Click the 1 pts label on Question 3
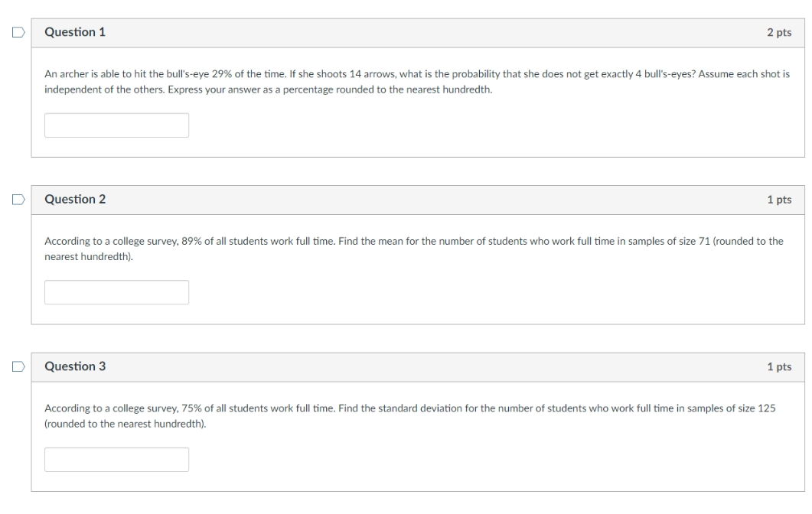The height and width of the screenshot is (514, 812). coord(779,366)
